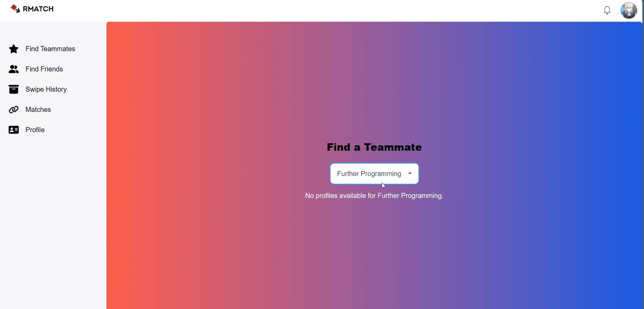This screenshot has width=644, height=309.
Task: Click the Find a Teammate heading
Action: point(374,147)
